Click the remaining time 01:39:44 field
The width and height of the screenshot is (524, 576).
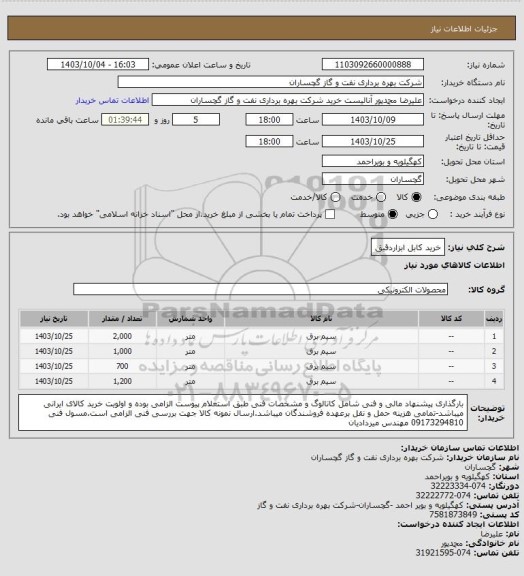coord(125,120)
